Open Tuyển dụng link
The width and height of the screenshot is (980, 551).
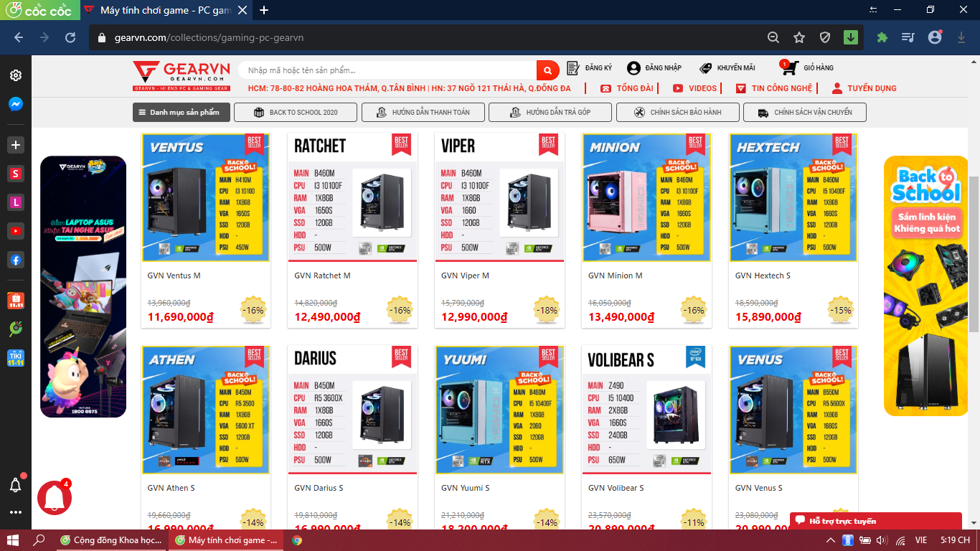[x=864, y=88]
